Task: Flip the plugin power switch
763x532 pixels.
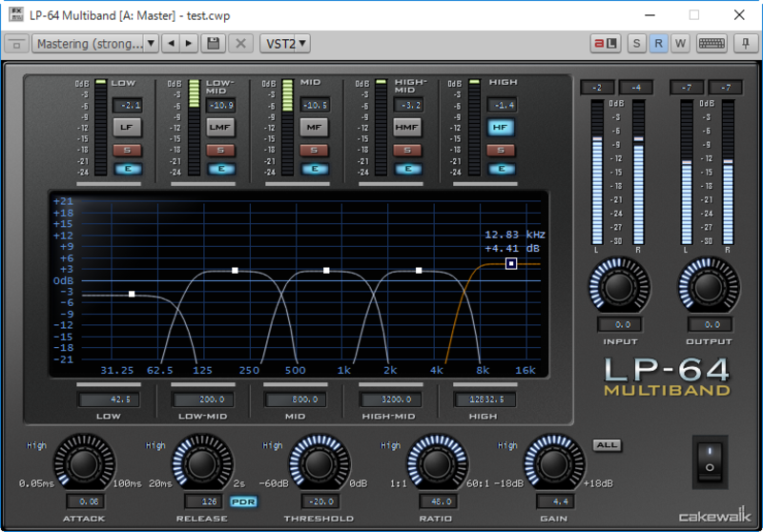Action: [710, 461]
